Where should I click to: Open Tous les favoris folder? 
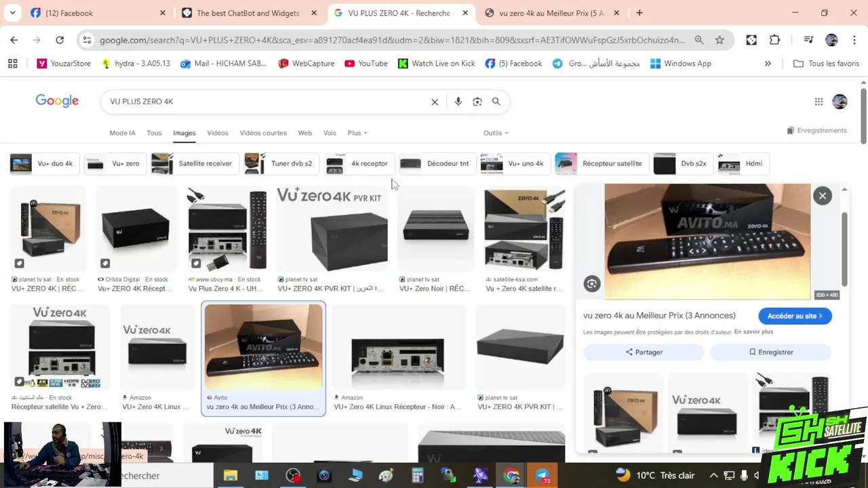point(826,63)
